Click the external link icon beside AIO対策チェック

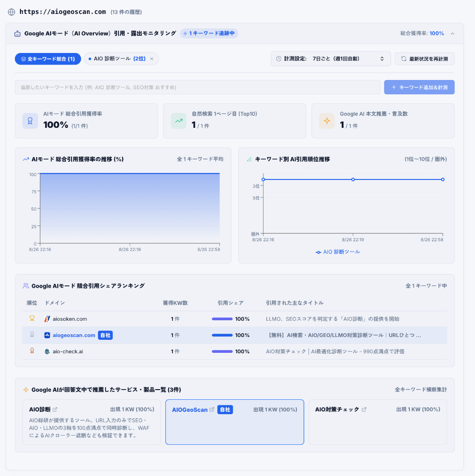tap(364, 410)
